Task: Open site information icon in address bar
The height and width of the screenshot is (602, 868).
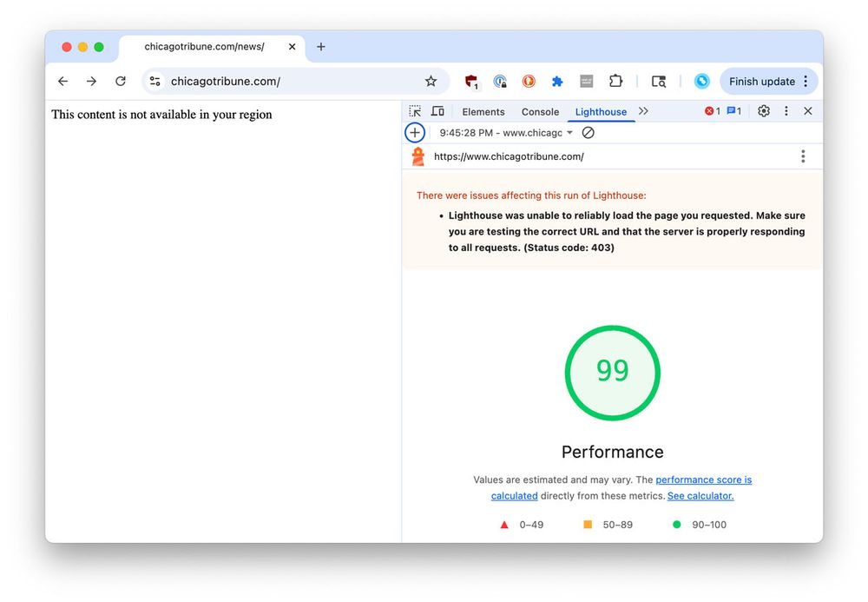Action: (155, 82)
